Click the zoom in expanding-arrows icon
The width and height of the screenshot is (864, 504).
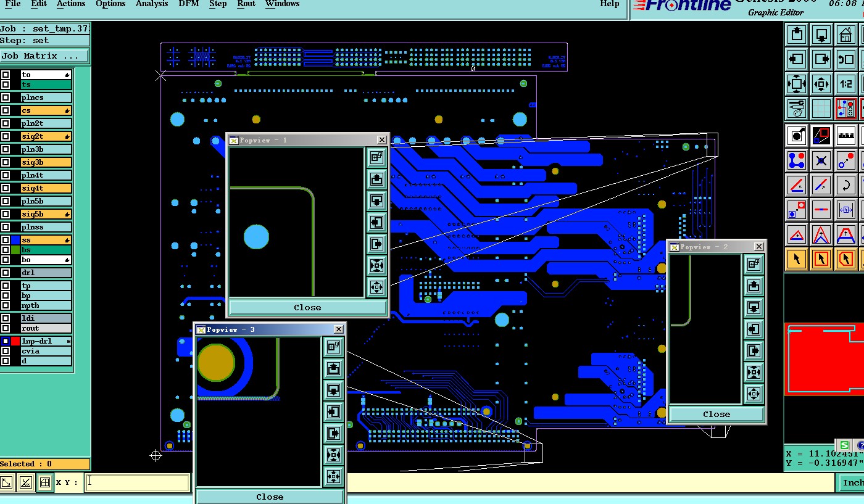[797, 84]
